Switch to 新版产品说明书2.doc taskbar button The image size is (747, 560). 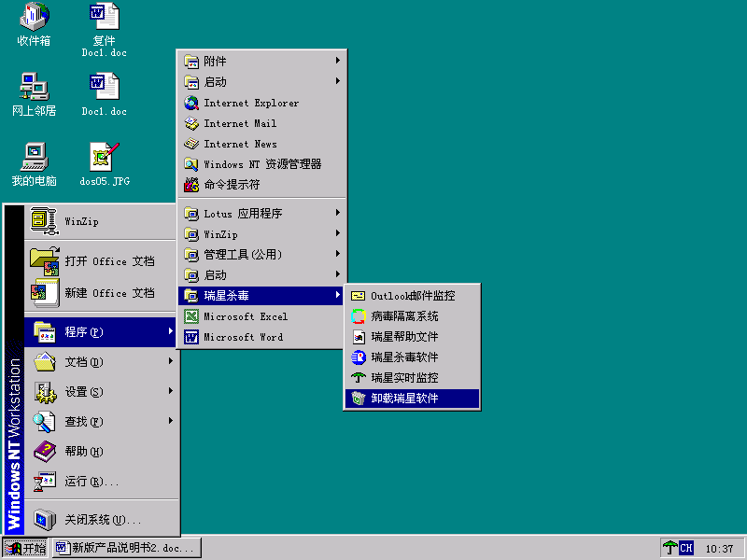point(127,548)
